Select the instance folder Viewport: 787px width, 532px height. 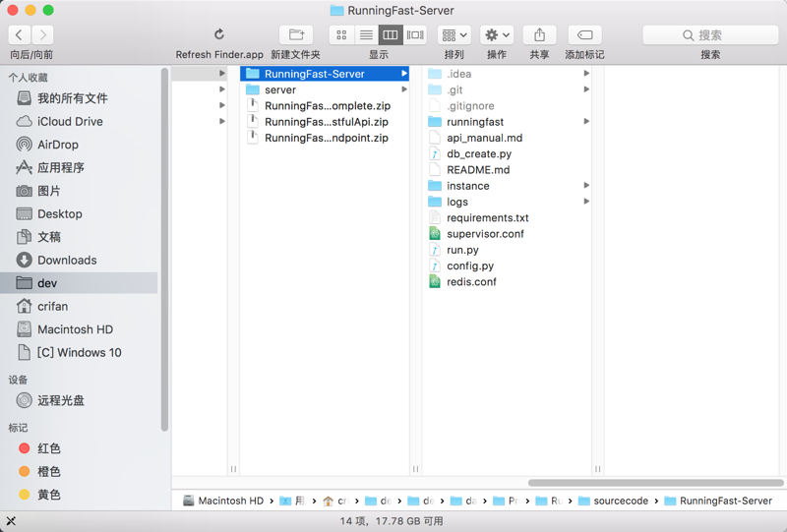coord(507,186)
